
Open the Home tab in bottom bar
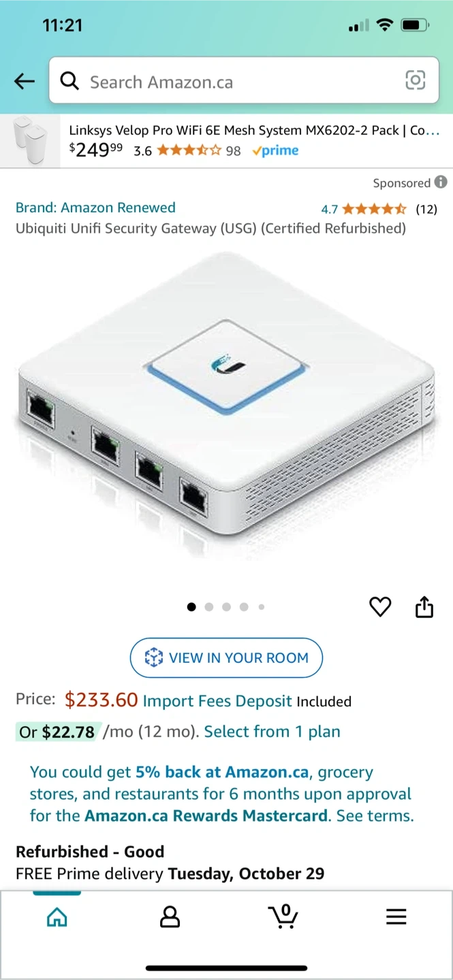(x=57, y=917)
